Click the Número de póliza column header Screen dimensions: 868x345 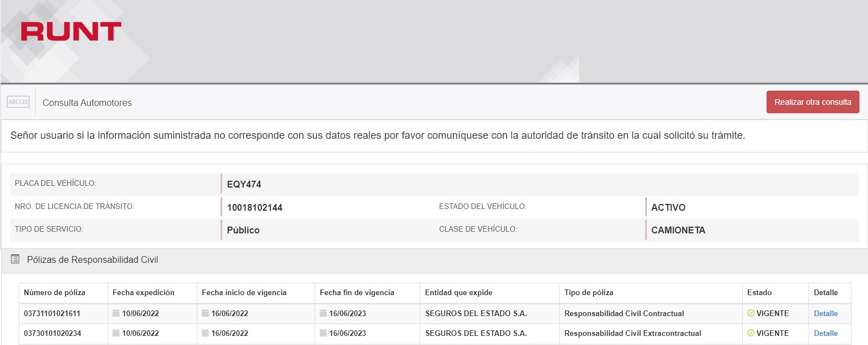(54, 293)
